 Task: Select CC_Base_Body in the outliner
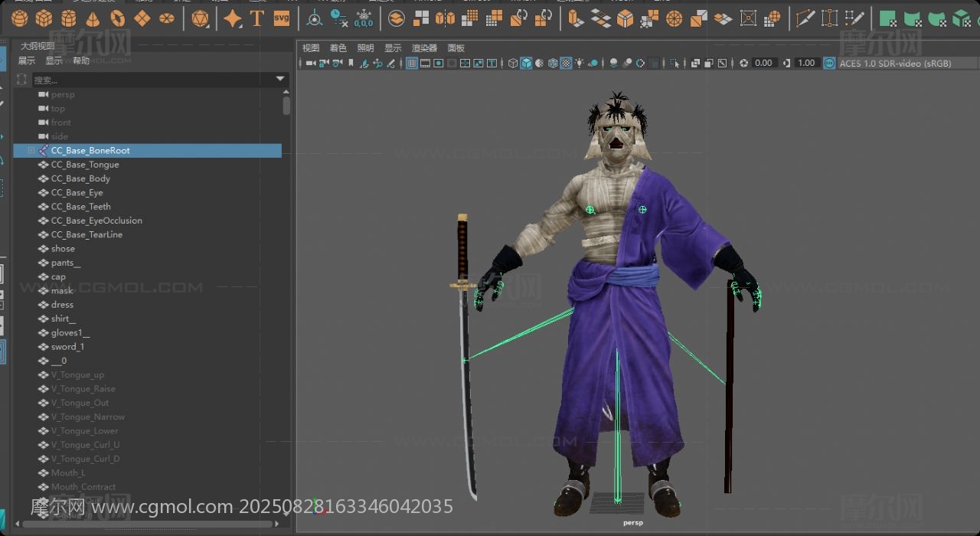(x=80, y=178)
